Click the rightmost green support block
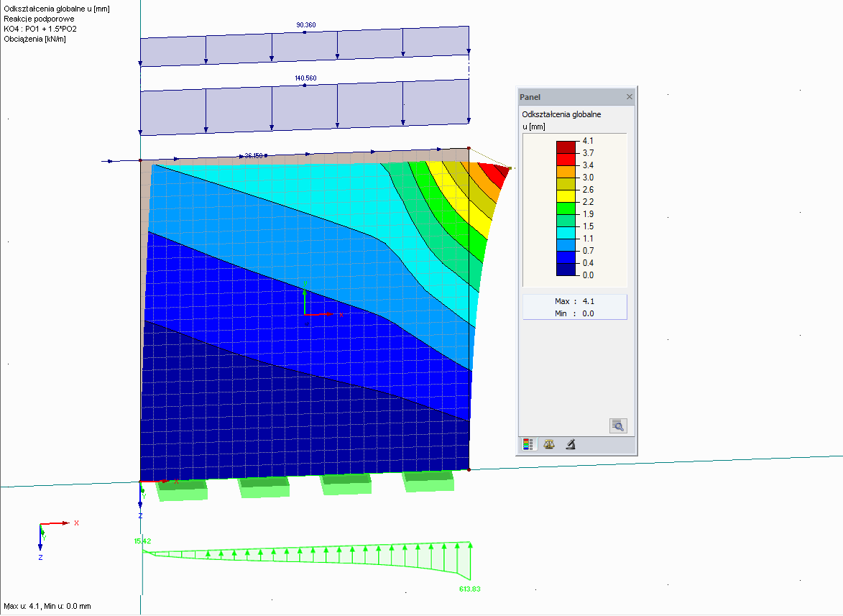 point(428,481)
